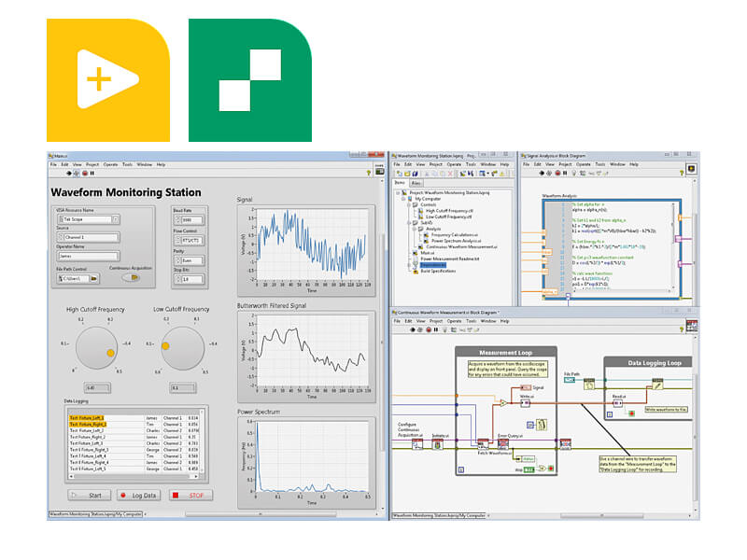Open context help in Main.vi toolbar
The width and height of the screenshot is (747, 560).
pyautogui.click(x=368, y=174)
